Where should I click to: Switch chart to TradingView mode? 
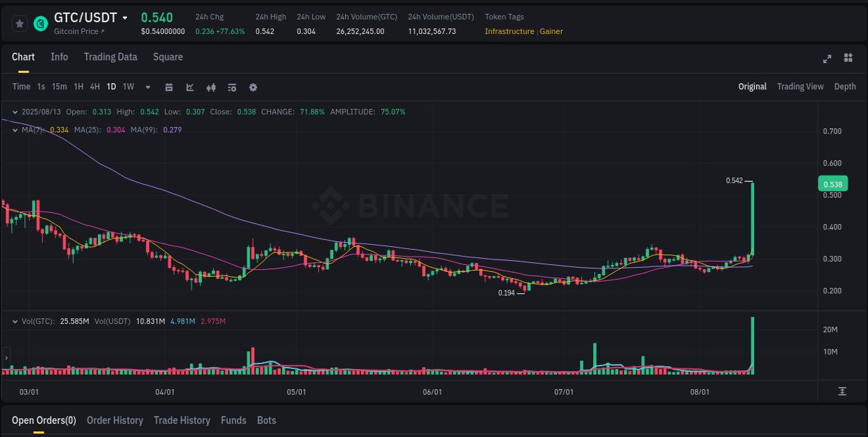[800, 86]
